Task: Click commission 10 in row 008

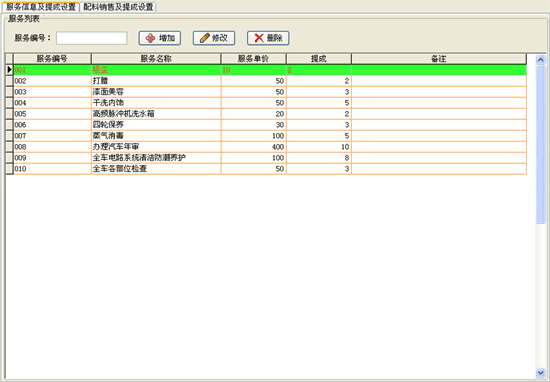Action: (345, 147)
